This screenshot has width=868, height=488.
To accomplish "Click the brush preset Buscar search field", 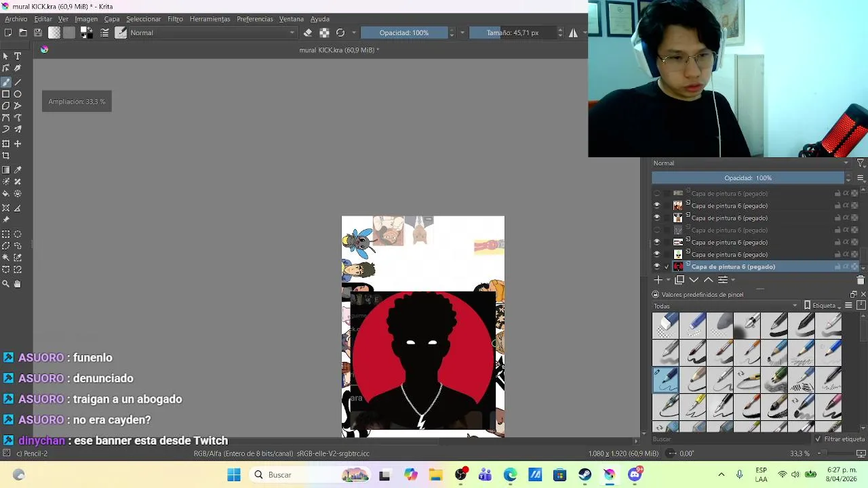I will pyautogui.click(x=730, y=439).
